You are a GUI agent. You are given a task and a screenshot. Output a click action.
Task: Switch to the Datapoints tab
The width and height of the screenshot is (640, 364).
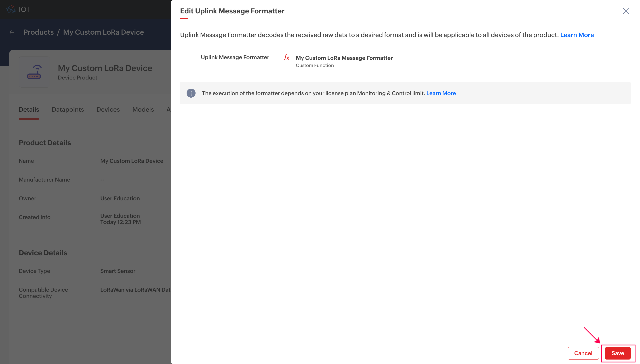tap(67, 109)
